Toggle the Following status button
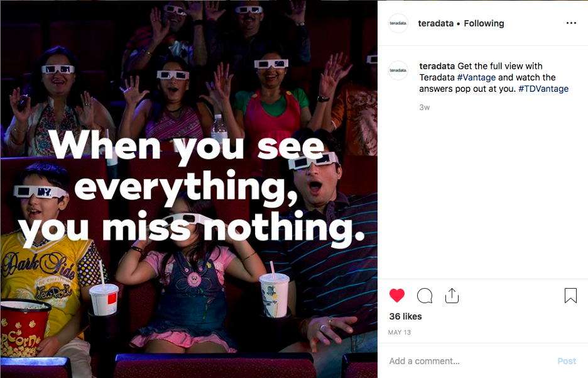The width and height of the screenshot is (588, 378). [484, 23]
